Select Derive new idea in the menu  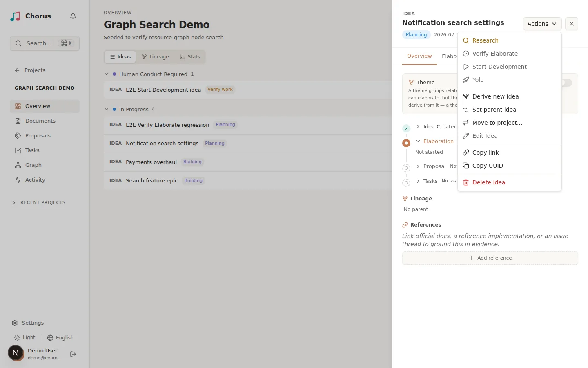[x=510, y=96]
